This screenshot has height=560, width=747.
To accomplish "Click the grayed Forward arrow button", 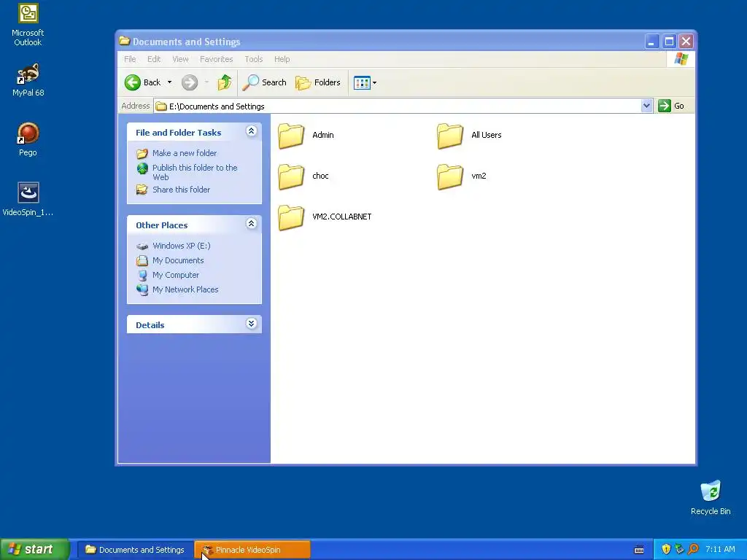I will coord(190,82).
